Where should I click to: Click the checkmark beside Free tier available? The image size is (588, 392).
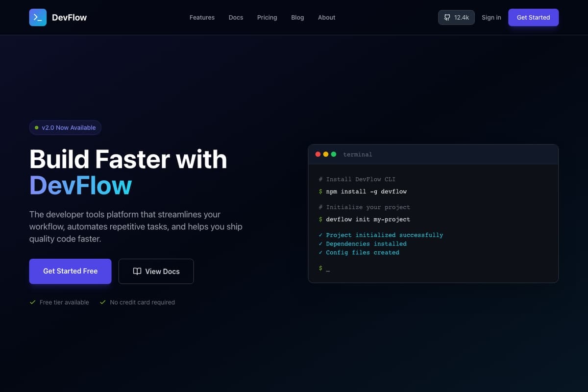pos(33,302)
